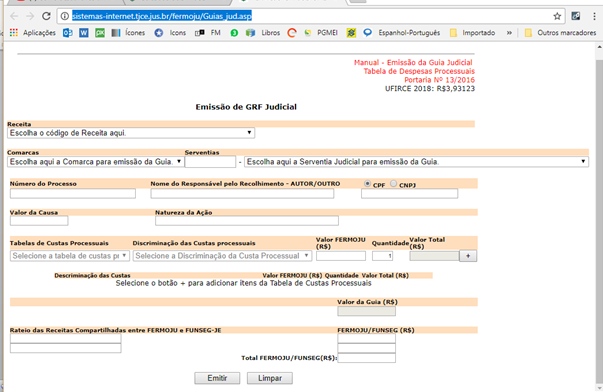Click the Serventias code input field
603x392 pixels.
[210, 162]
